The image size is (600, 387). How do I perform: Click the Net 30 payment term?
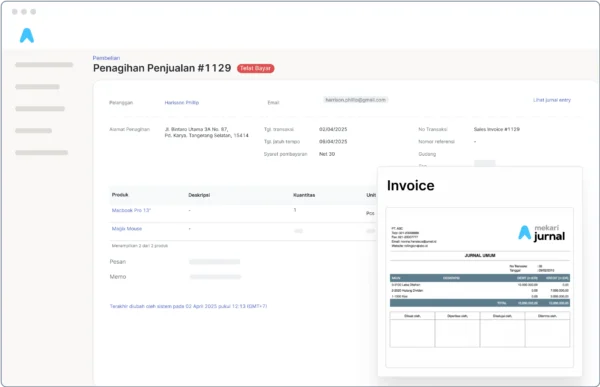tap(327, 154)
